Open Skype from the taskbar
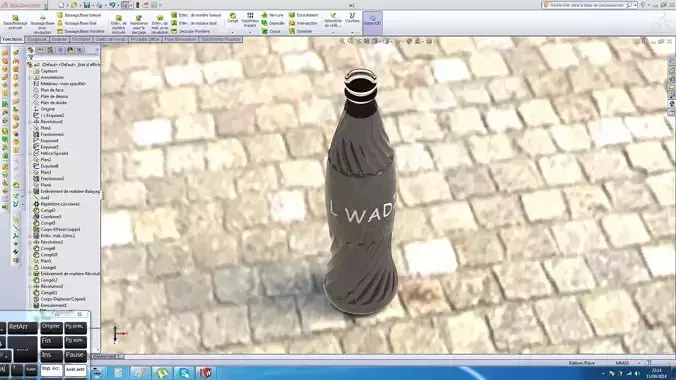 (184, 373)
